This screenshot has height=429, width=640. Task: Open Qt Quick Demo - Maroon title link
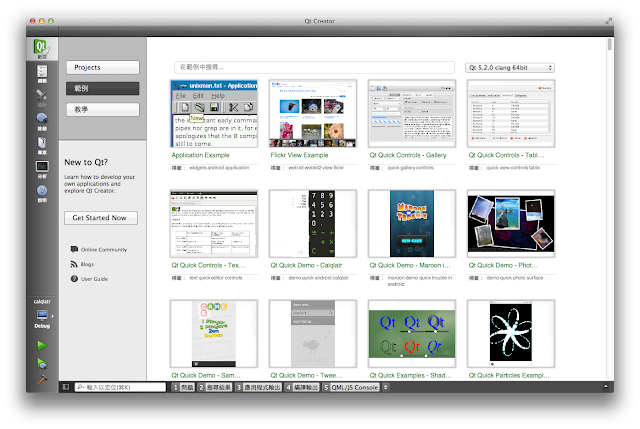410,265
